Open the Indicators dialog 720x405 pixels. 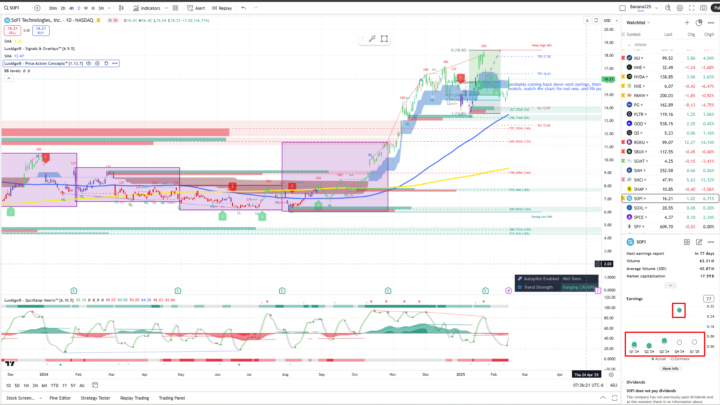pos(147,8)
